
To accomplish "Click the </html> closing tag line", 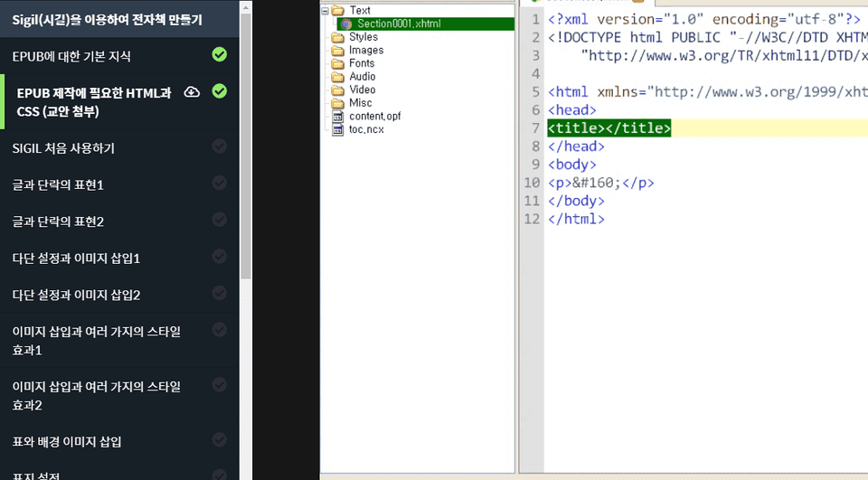I will pyautogui.click(x=576, y=220).
